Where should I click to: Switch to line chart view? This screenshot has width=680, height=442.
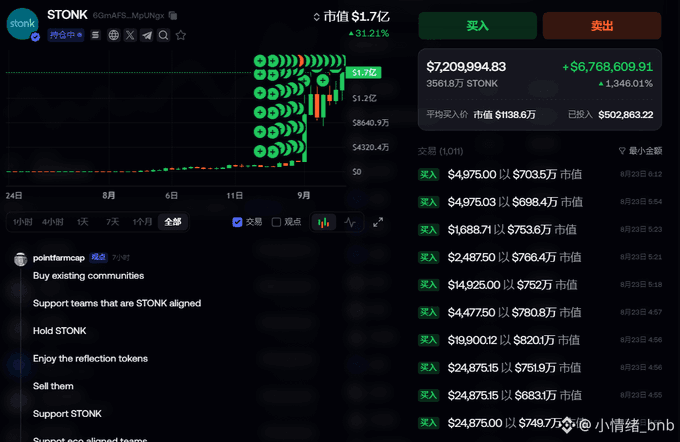point(350,223)
